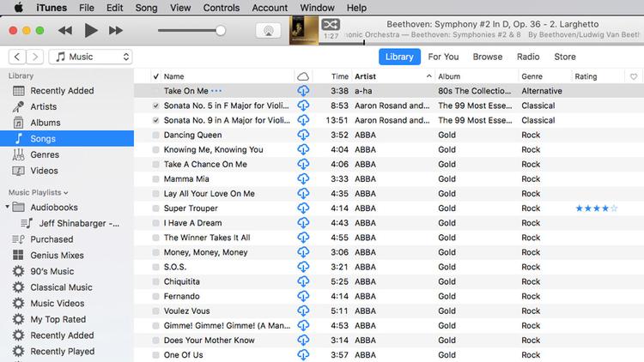Screen dimensions: 644x362
Task: Switch to the For You tab
Action: pyautogui.click(x=443, y=57)
